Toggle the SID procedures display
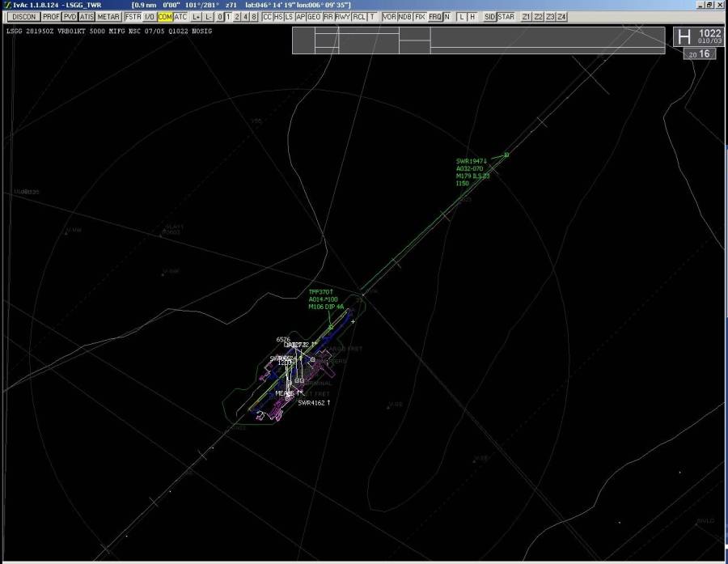Screen dimensions: 728x564 point(489,17)
